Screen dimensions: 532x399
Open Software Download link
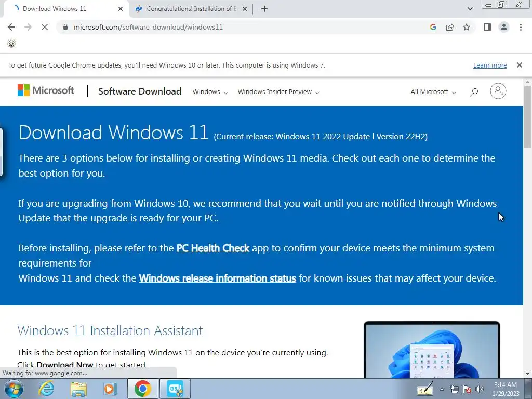[140, 91]
